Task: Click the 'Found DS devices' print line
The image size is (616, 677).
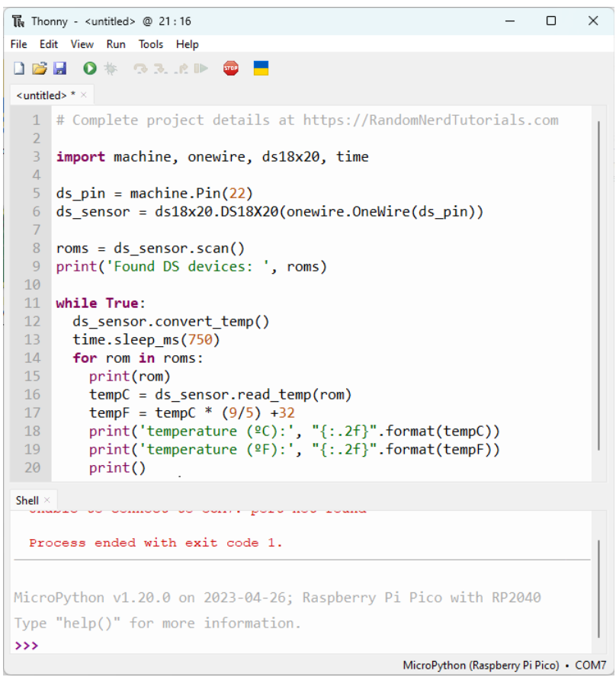Action: (x=191, y=266)
